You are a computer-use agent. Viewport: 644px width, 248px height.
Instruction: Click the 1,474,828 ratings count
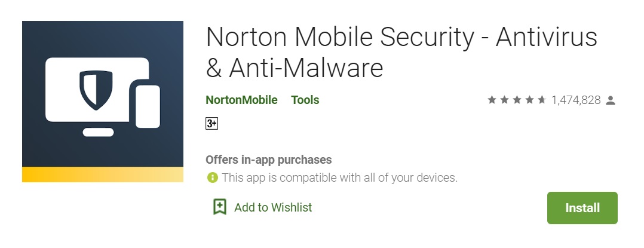576,100
